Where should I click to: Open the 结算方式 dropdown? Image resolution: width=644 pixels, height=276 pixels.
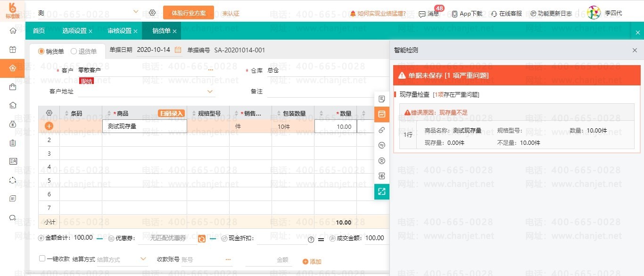[143, 259]
